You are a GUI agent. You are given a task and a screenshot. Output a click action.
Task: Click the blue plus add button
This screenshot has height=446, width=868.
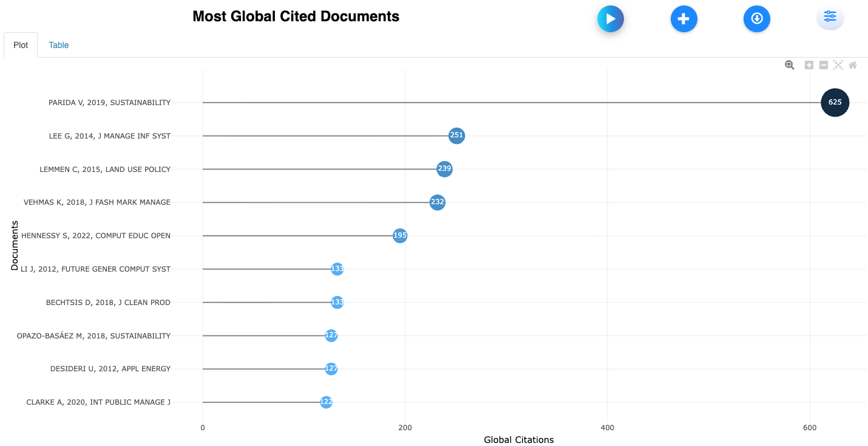tap(683, 19)
